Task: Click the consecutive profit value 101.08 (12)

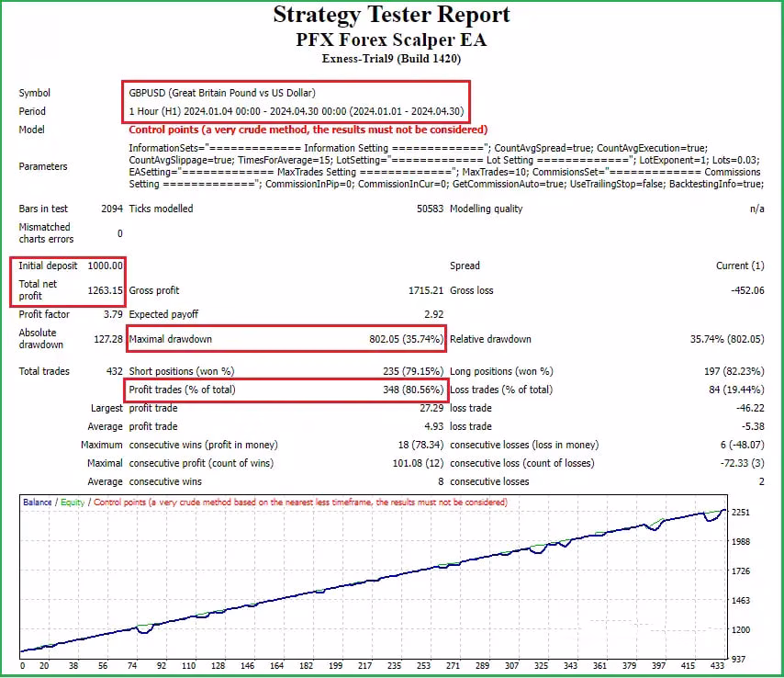Action: [418, 463]
